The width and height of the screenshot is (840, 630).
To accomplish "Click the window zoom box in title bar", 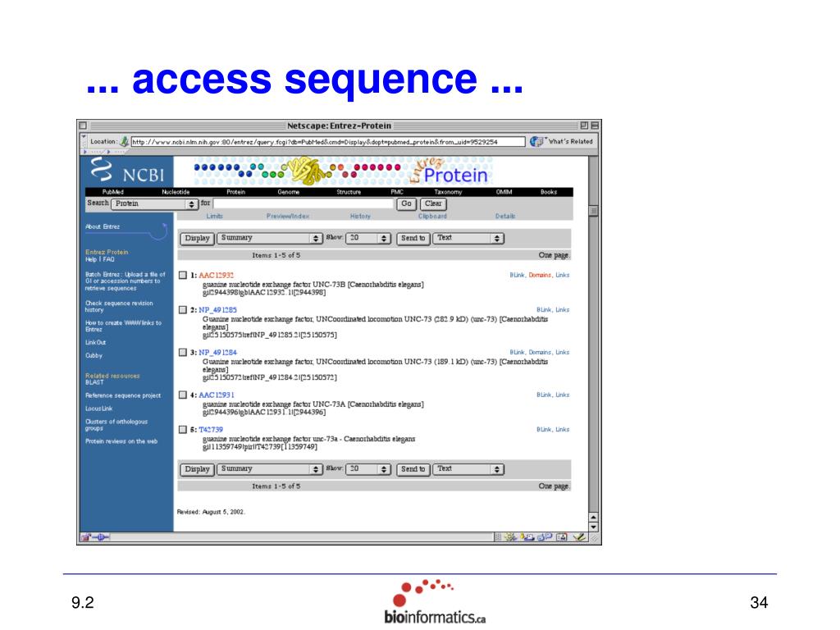I will tap(584, 126).
